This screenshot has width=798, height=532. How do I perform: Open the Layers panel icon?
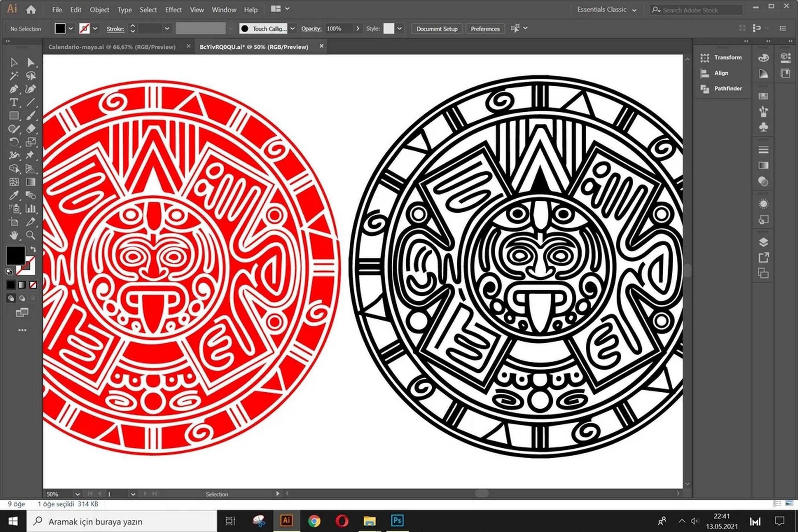click(x=763, y=242)
